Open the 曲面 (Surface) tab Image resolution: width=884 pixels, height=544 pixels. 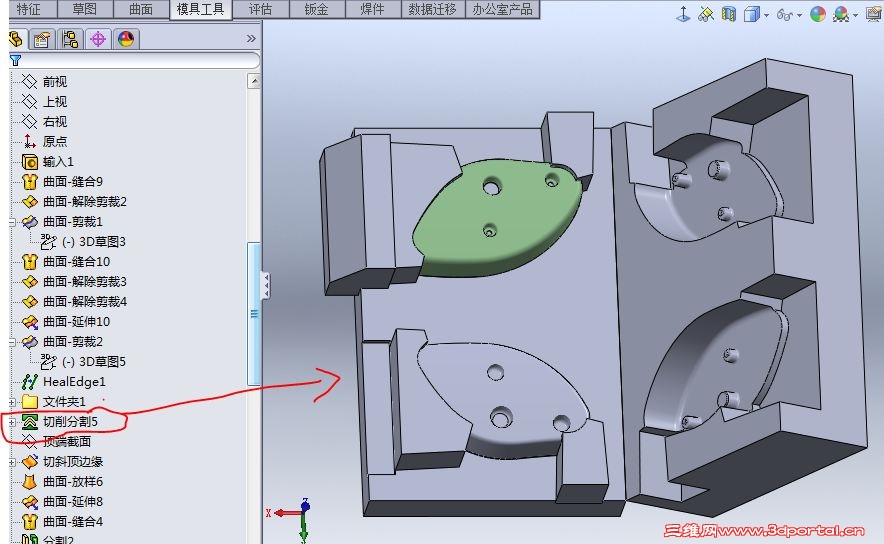pyautogui.click(x=141, y=10)
